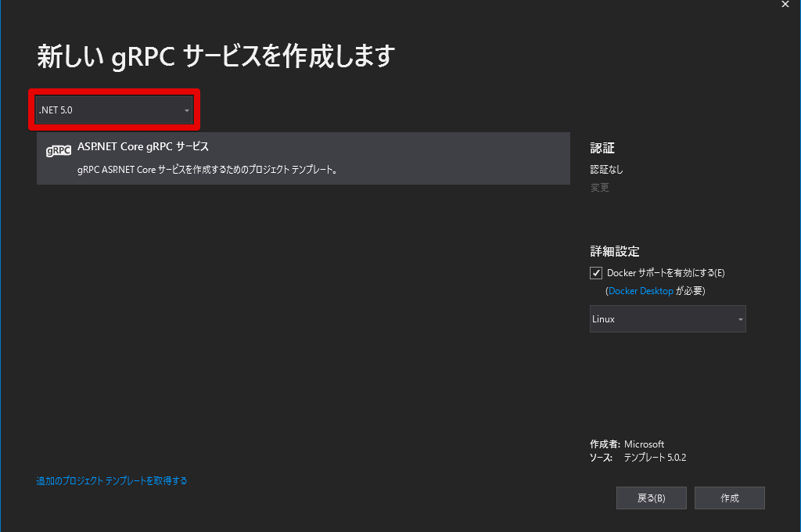Click the 新しい gRPC サービスを作成します title
The height and width of the screenshot is (532, 801).
pos(216,56)
